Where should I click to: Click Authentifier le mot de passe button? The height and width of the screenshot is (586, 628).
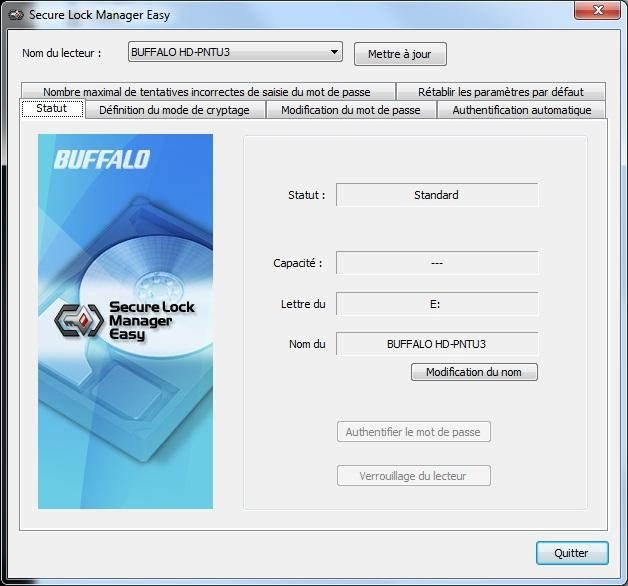(413, 432)
